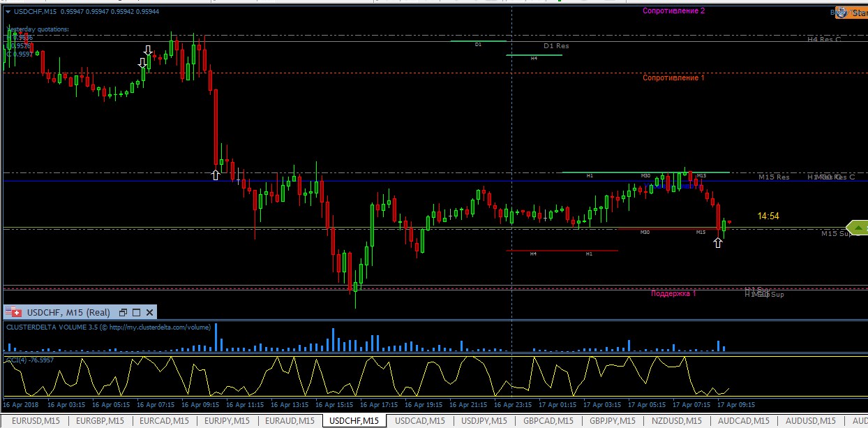The image size is (868, 428).
Task: Click the '16 Apr 2018' time axis label
Action: click(22, 404)
